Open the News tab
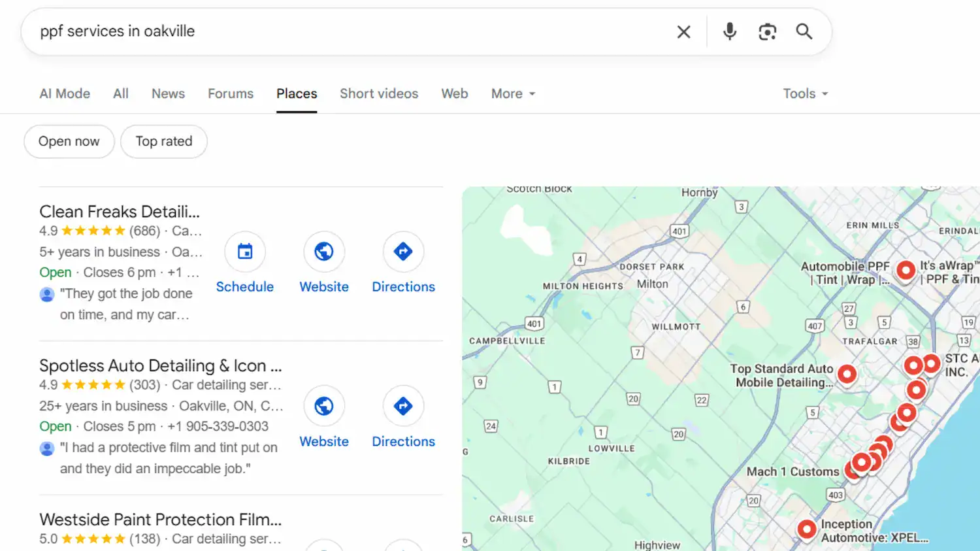The height and width of the screenshot is (551, 980). click(x=168, y=93)
